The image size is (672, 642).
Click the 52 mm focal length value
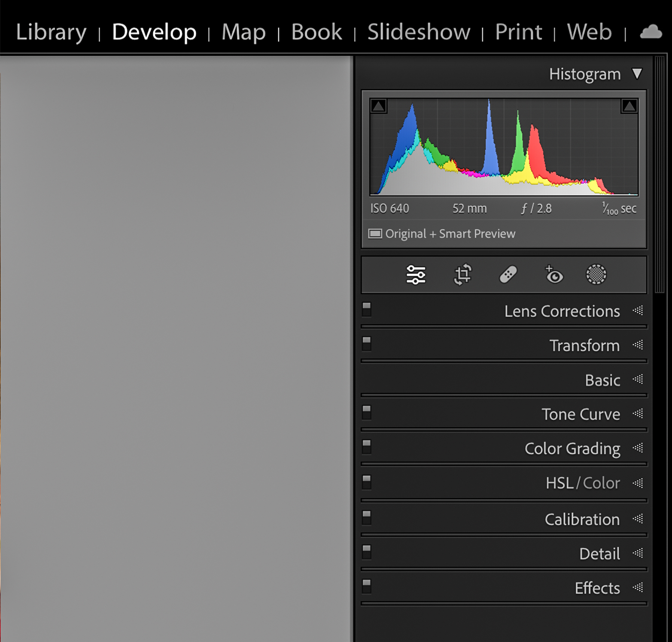pos(469,209)
